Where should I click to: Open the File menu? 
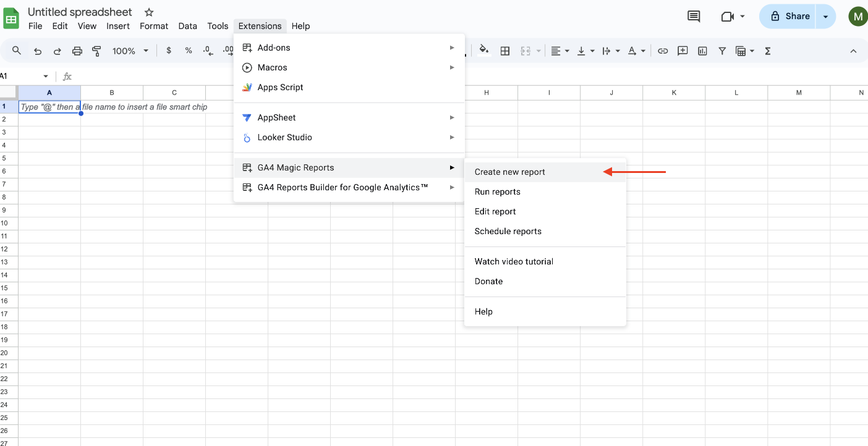point(35,26)
